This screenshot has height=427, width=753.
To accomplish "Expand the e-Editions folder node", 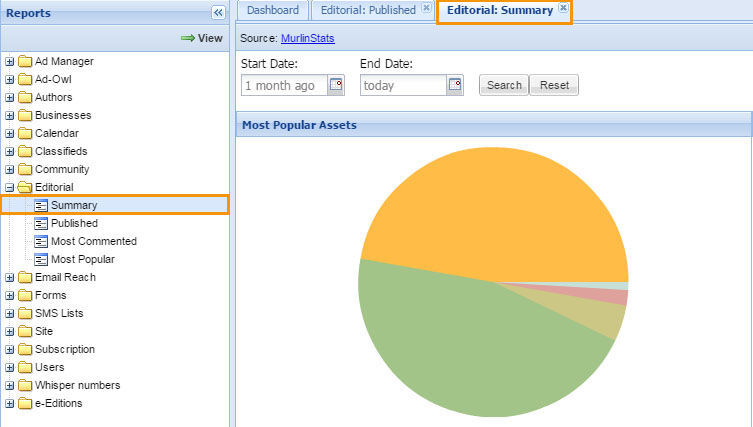I will [10, 403].
